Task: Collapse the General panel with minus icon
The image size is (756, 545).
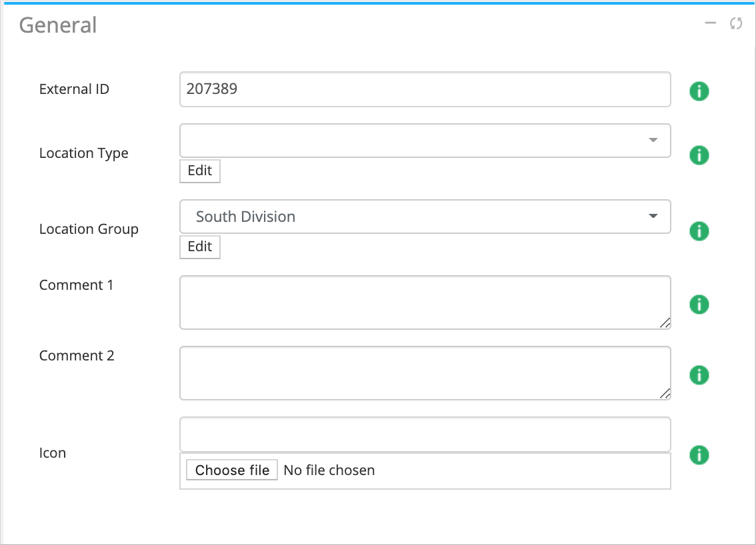Action: click(x=711, y=24)
